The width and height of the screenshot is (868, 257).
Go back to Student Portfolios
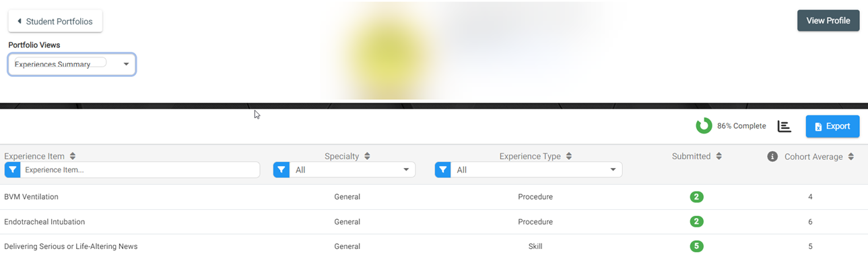pyautogui.click(x=55, y=21)
